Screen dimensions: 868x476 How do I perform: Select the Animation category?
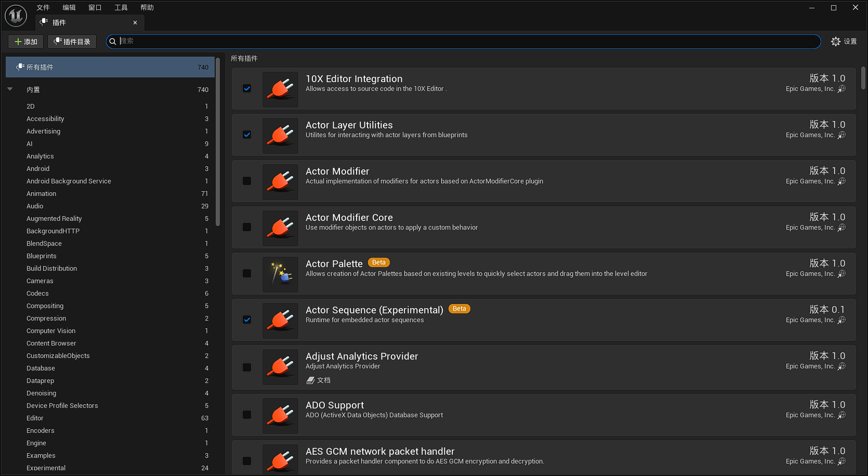[x=110, y=193]
